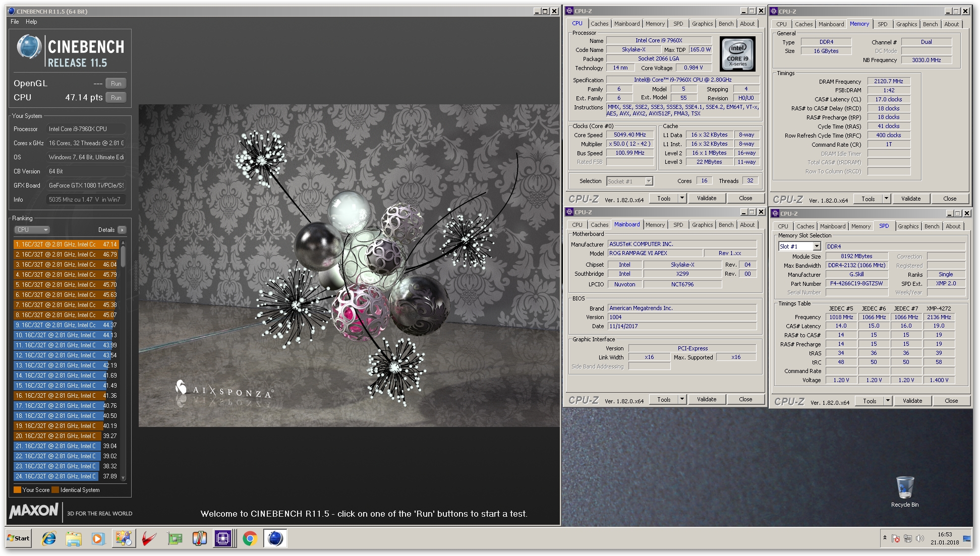Open Tools dropdown arrow in CPU-Z CPU window

tap(682, 198)
